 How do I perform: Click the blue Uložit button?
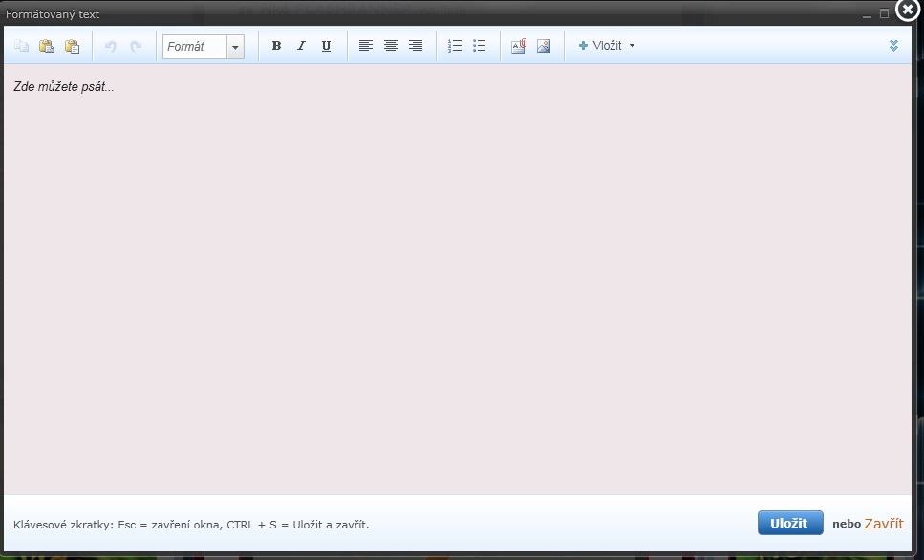[790, 523]
